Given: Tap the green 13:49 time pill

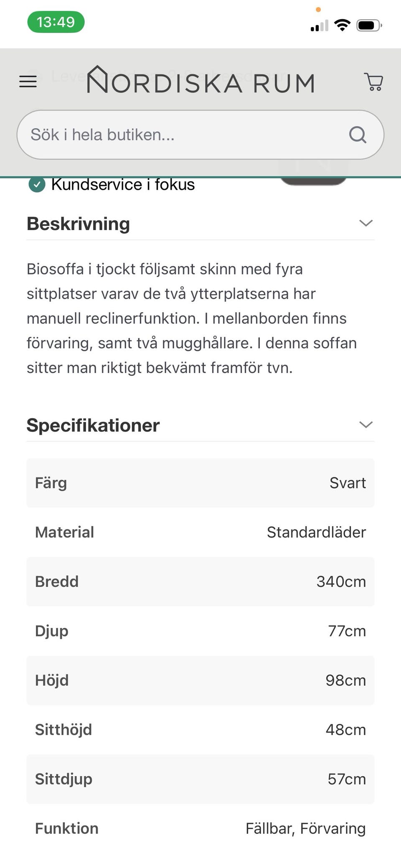Looking at the screenshot, I should pos(56,22).
